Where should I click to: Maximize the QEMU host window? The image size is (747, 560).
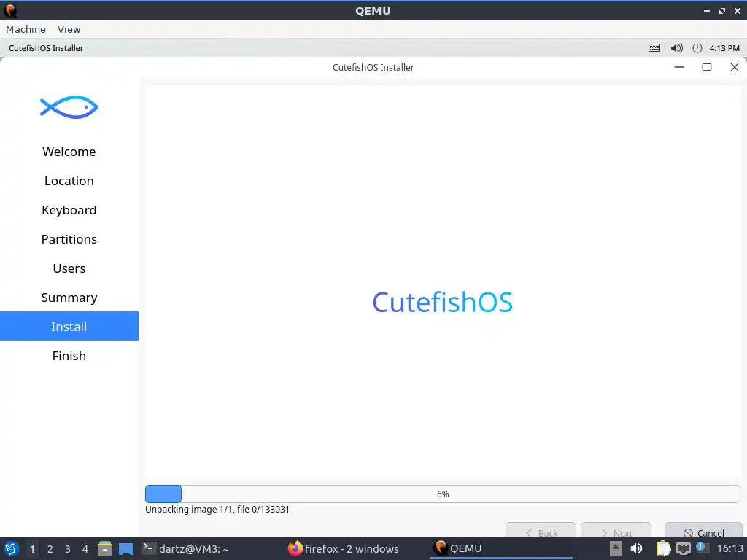(722, 10)
